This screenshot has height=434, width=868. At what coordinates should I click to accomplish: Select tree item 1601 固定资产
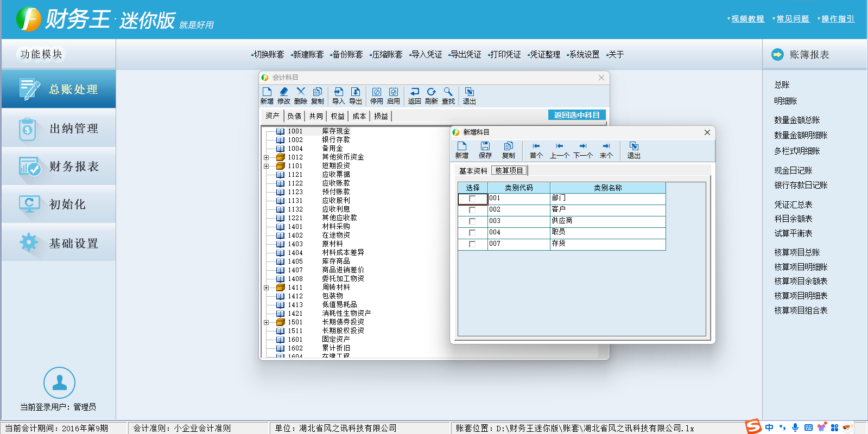pyautogui.click(x=314, y=340)
